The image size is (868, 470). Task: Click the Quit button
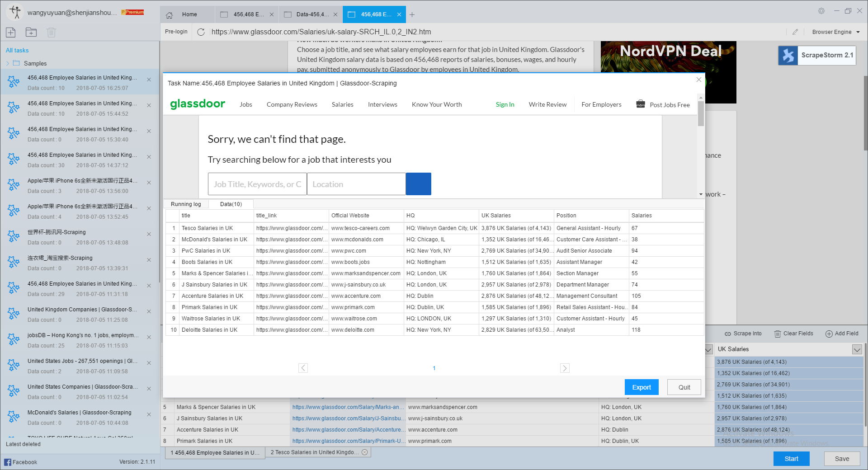pos(684,387)
